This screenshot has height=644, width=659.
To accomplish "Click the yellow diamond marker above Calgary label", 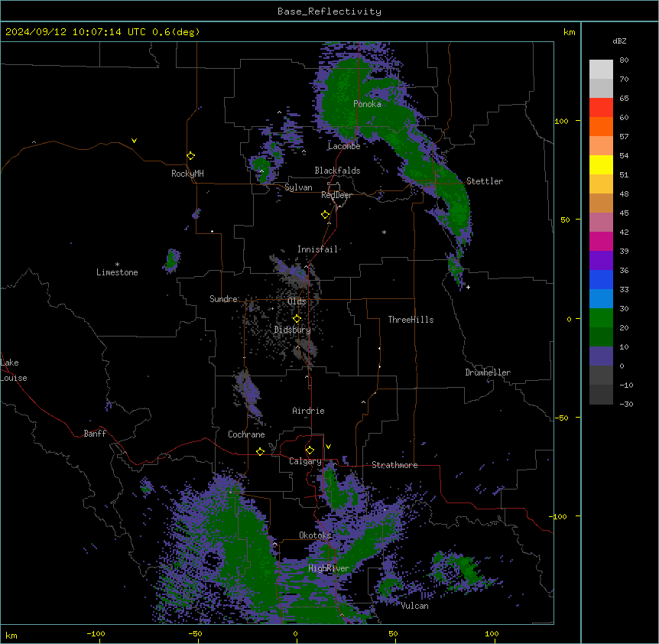I will [310, 450].
